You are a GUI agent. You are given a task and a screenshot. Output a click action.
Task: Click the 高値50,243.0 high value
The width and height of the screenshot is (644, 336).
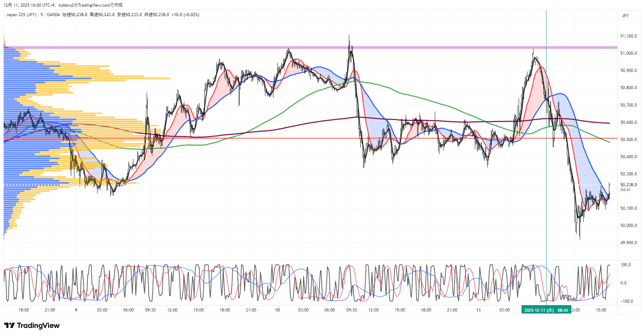click(102, 15)
